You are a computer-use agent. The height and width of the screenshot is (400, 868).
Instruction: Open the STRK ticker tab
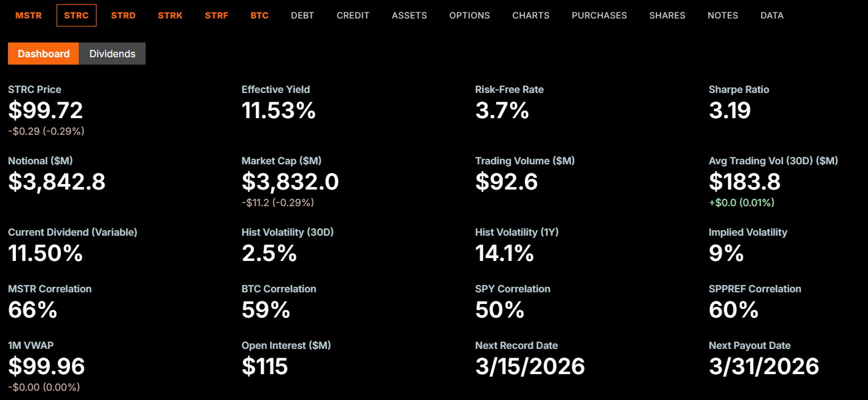coord(170,15)
